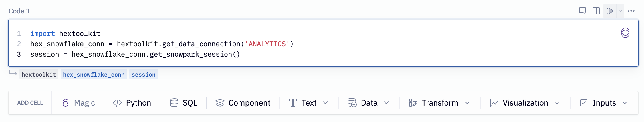Click the cell layout split icon
The width and height of the screenshot is (644, 122).
point(596,11)
